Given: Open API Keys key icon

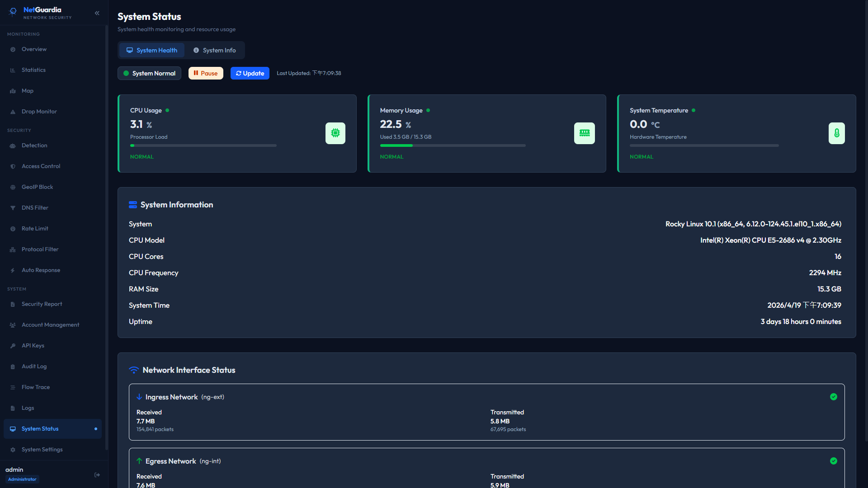Looking at the screenshot, I should click(13, 346).
